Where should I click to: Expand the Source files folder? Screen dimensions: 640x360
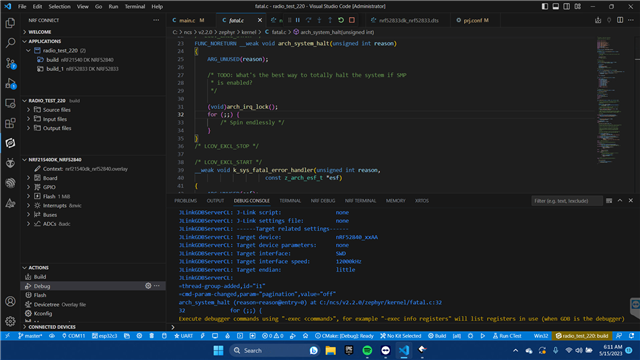(x=28, y=110)
